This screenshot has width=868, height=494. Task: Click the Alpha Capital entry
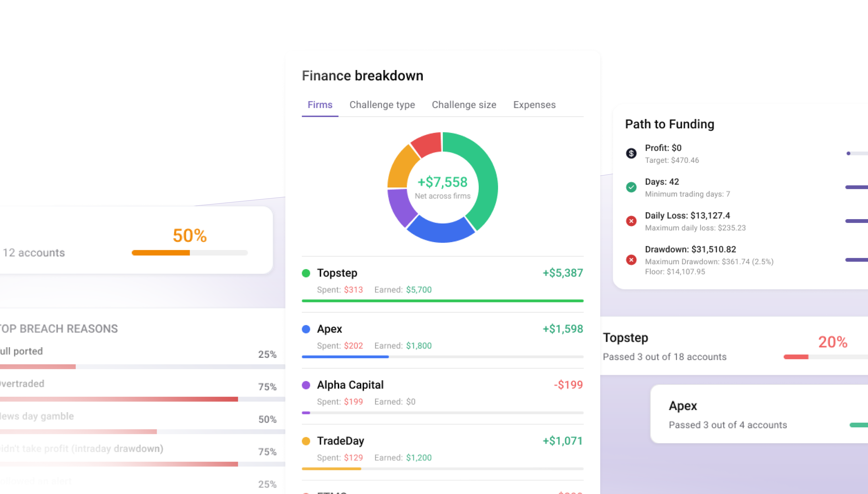350,385
